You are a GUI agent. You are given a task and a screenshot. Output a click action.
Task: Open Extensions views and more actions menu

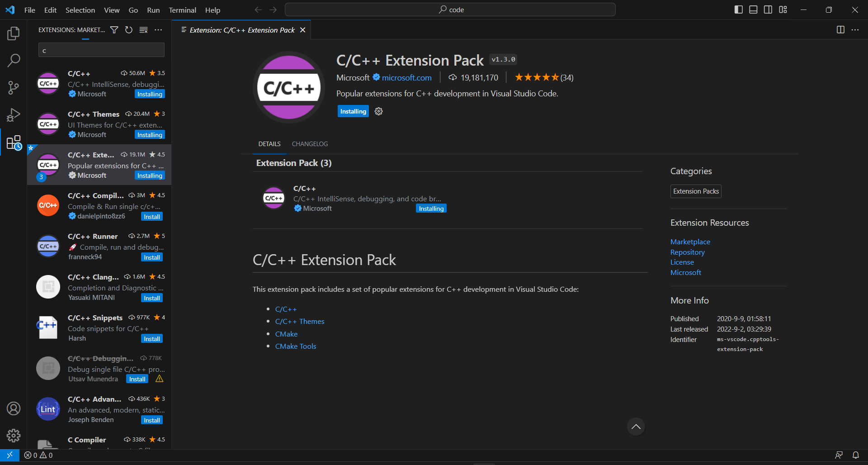(x=158, y=30)
